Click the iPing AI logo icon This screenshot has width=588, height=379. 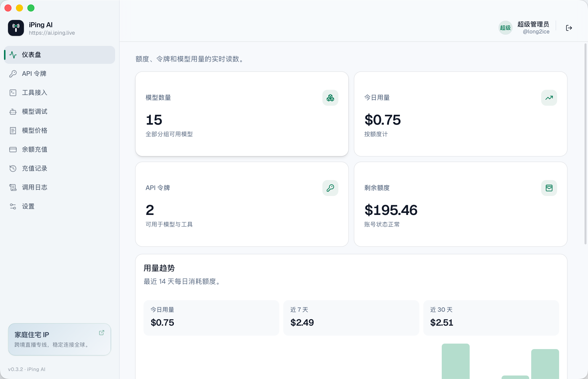[16, 28]
